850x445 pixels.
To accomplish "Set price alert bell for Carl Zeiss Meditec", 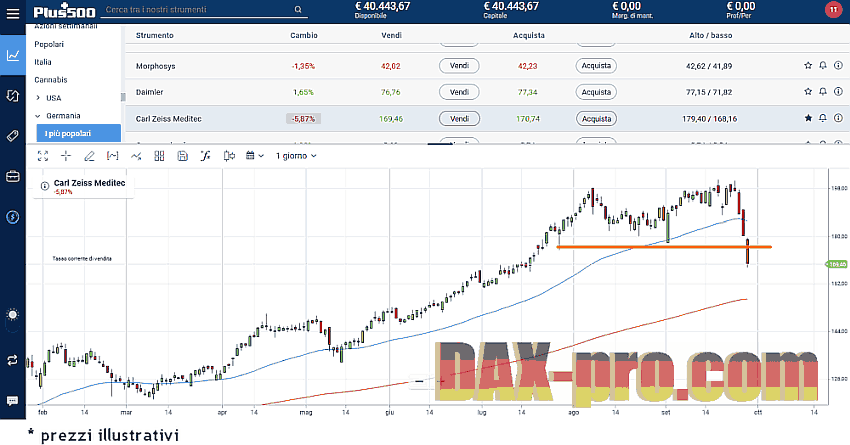I will tap(823, 118).
